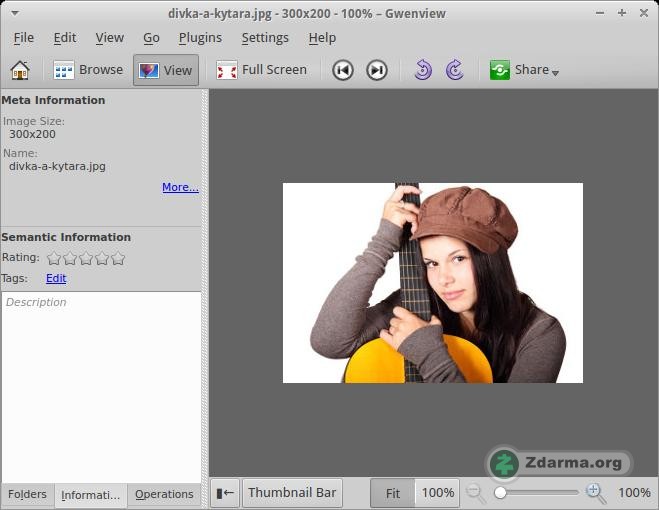Image resolution: width=659 pixels, height=510 pixels.
Task: Minimize the Gwenview window
Action: [x=600, y=13]
